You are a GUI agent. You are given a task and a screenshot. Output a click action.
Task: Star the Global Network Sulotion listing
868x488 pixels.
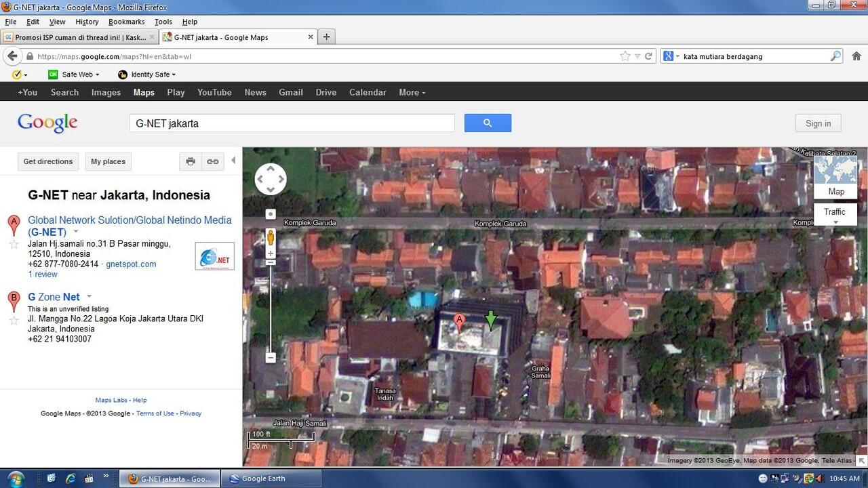click(14, 244)
